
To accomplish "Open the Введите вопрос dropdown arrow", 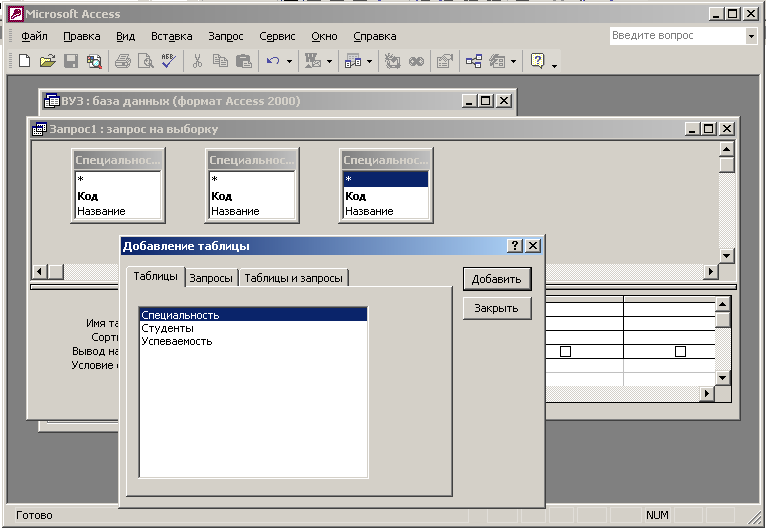I will tap(751, 36).
